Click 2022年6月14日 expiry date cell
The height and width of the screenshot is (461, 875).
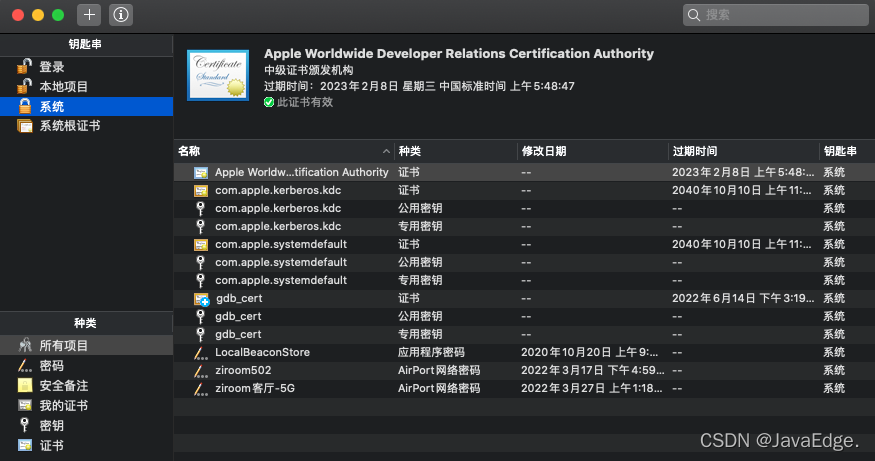(x=743, y=299)
